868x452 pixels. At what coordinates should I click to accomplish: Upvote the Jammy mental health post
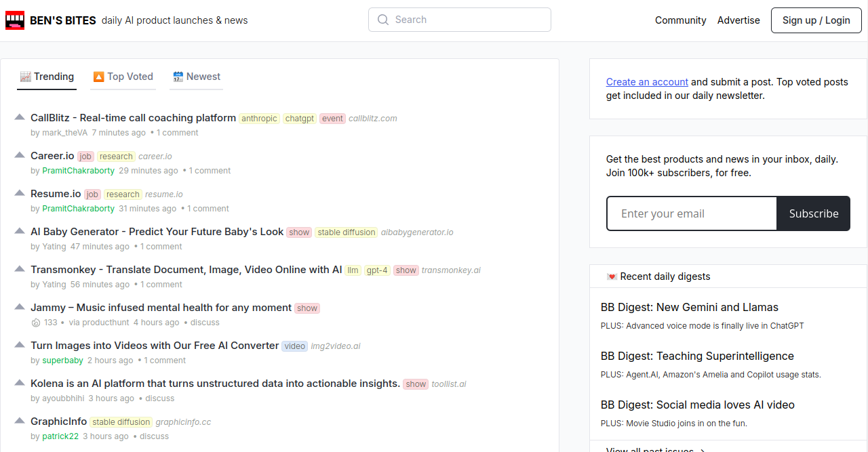click(20, 307)
